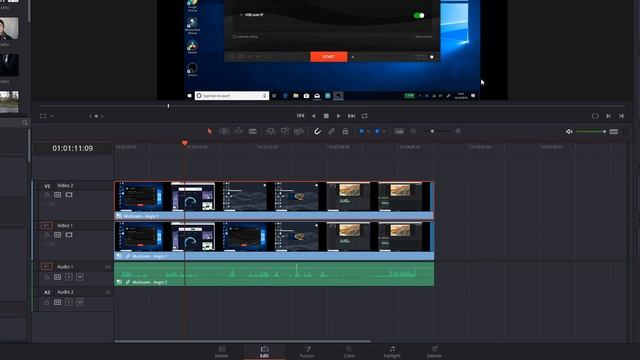Click the V1 destination control

tap(47, 225)
